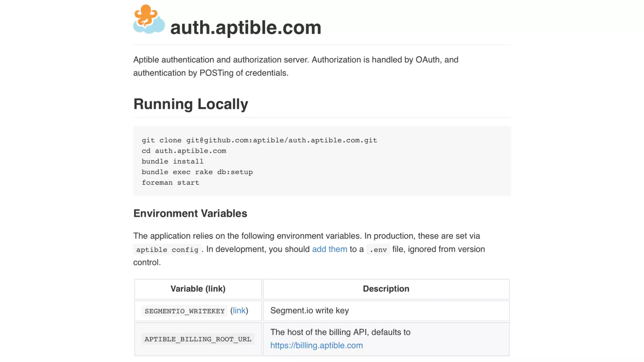Click the intro paragraph about OAuth authorization
The image size is (644, 362).
coord(296,66)
